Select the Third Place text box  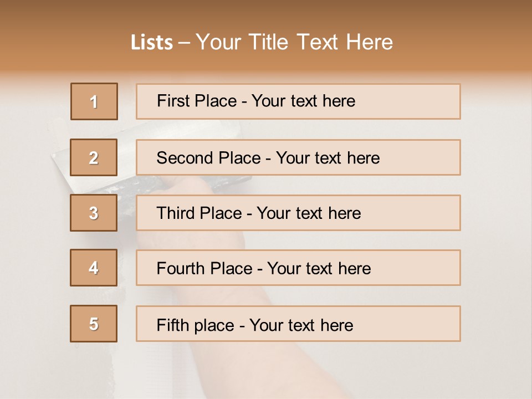298,213
